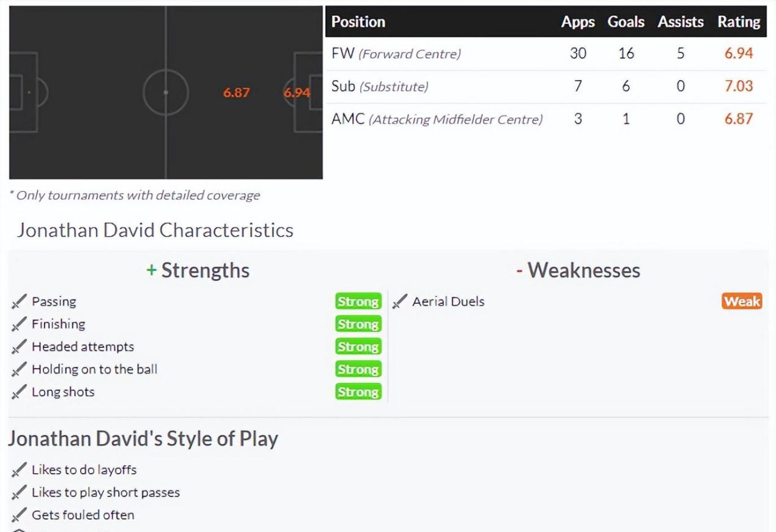
Task: Click the sword icon beside Gets fouled often
Action: pyautogui.click(x=19, y=515)
